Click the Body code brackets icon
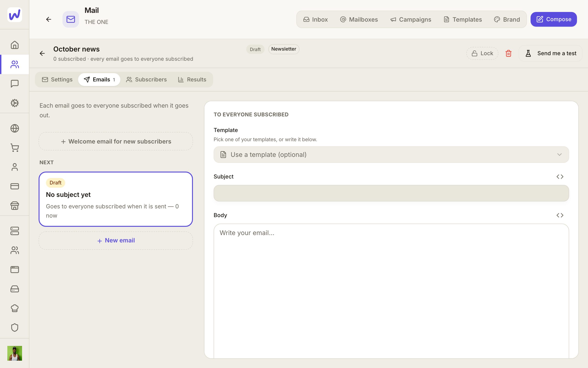The width and height of the screenshot is (588, 368). 560,216
